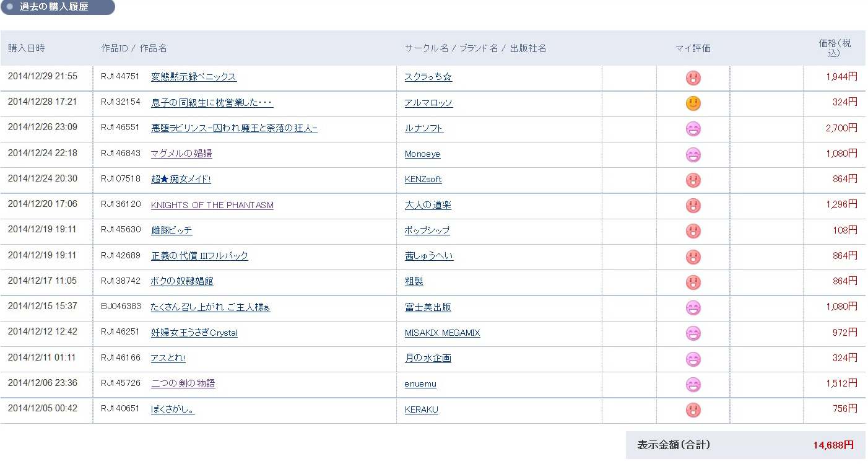Click the サークル名 / ブランド名 / 出版社名 header
The image size is (868, 464).
(x=475, y=48)
